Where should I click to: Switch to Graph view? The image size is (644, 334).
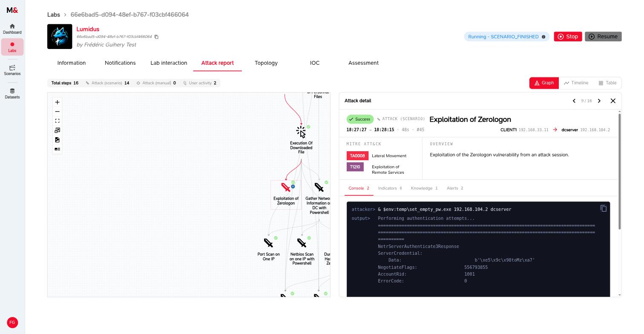tap(544, 83)
